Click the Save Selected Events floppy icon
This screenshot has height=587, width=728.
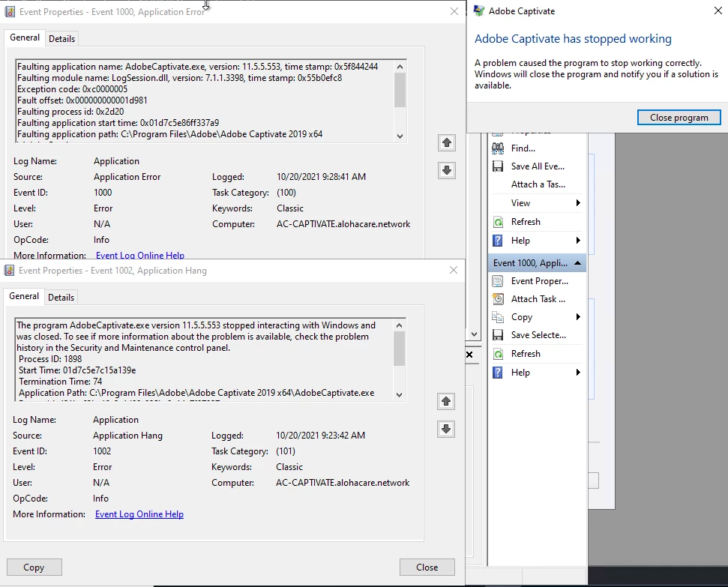click(x=498, y=335)
